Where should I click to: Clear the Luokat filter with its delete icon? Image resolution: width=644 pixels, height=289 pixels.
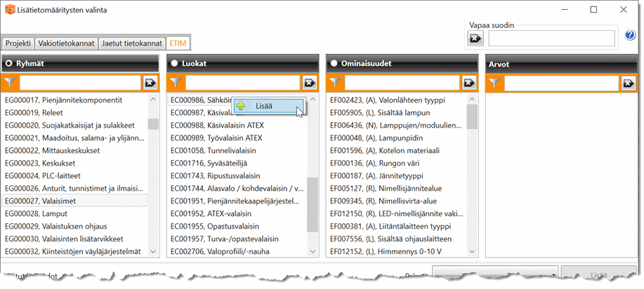click(x=310, y=83)
